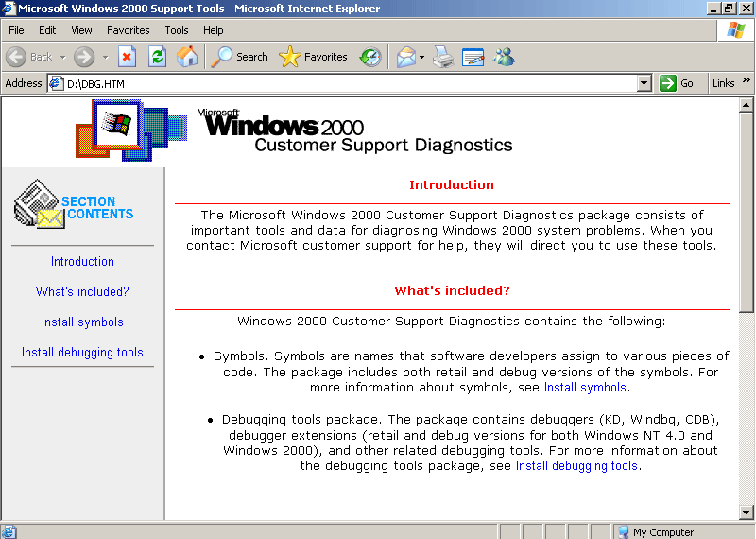Open the Search toolbar button
Screen dimensions: 756x539
[240, 57]
